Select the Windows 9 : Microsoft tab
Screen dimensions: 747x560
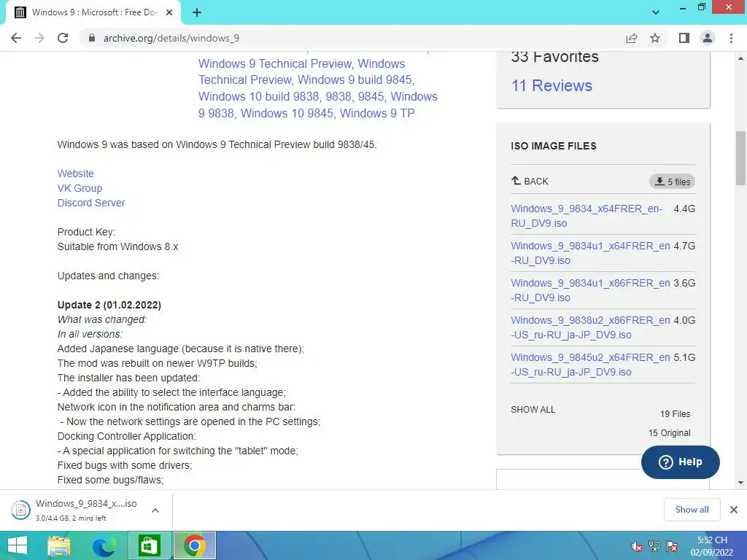click(x=93, y=13)
